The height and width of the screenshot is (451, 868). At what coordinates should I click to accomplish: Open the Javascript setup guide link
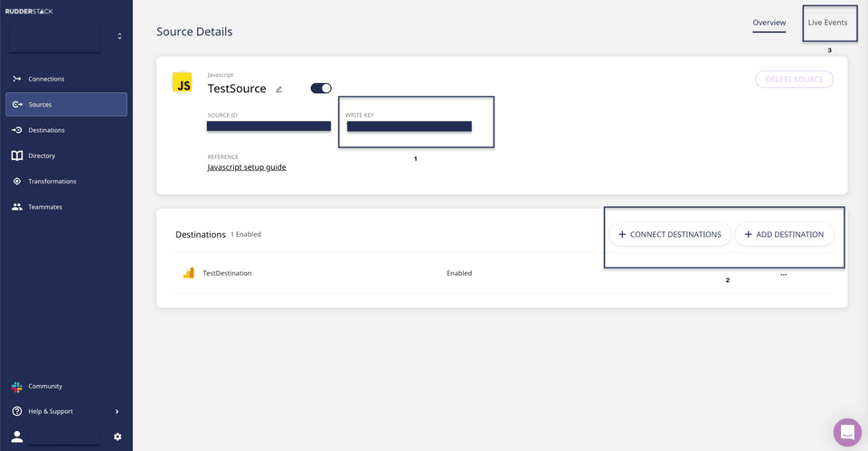(247, 167)
